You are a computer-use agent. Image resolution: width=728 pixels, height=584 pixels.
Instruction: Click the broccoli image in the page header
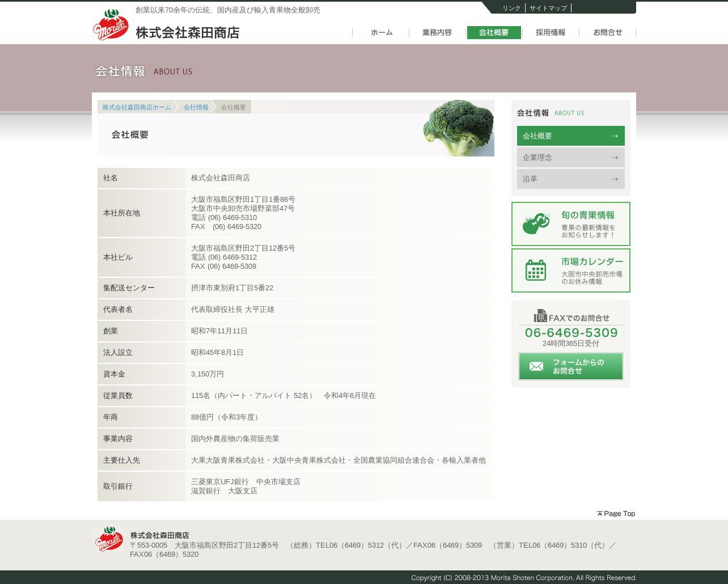click(x=458, y=128)
